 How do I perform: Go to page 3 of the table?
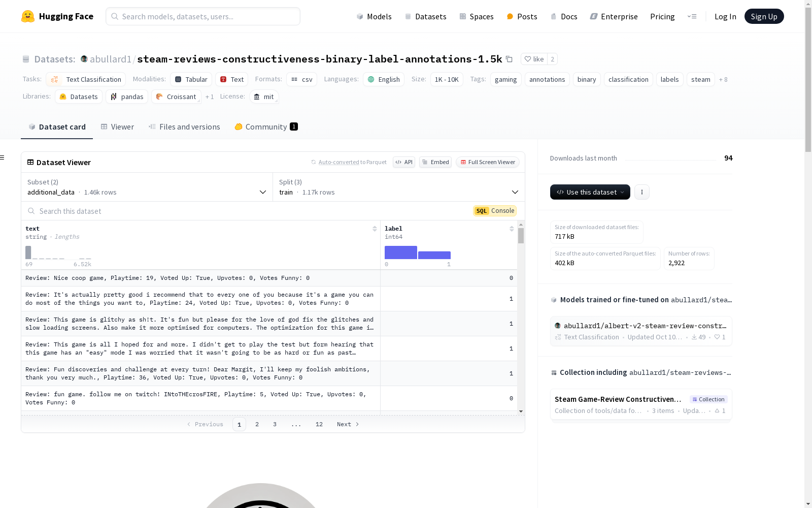point(275,424)
